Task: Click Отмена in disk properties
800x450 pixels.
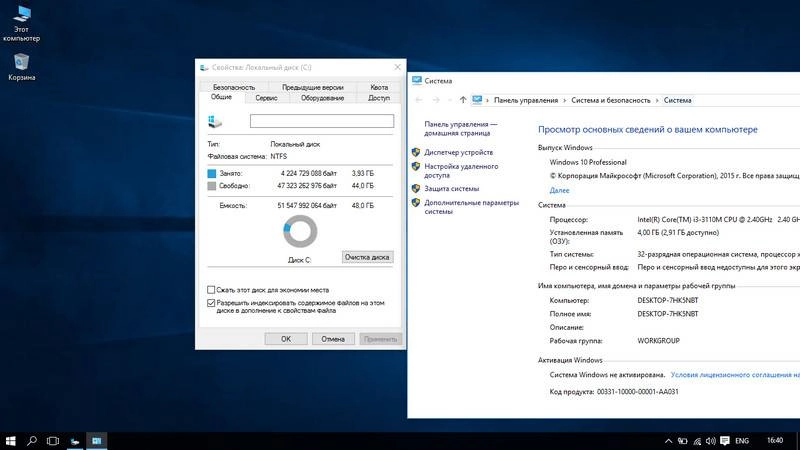Action: click(x=333, y=339)
